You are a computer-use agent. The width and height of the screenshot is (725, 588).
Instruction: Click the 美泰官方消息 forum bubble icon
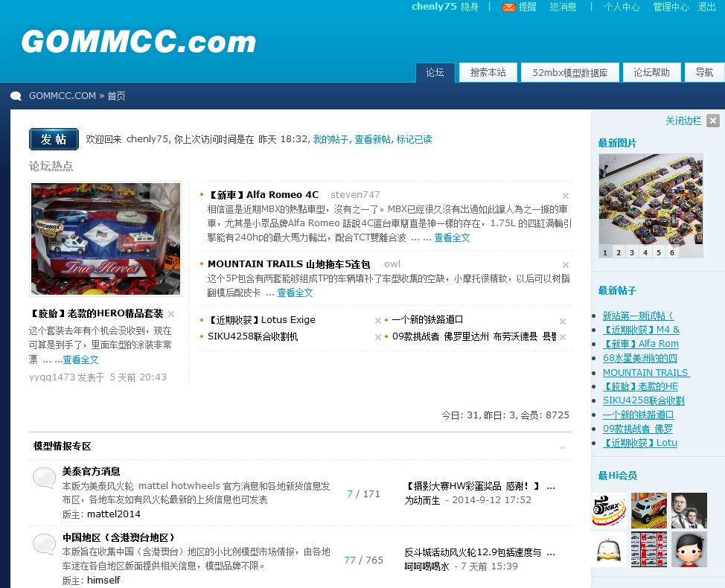pyautogui.click(x=44, y=479)
